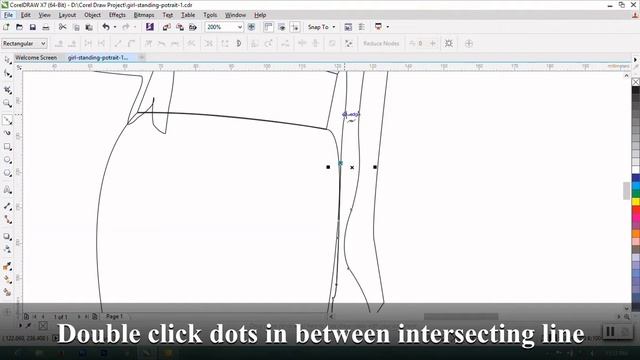Create a new document
The width and height of the screenshot is (640, 360).
point(6,27)
